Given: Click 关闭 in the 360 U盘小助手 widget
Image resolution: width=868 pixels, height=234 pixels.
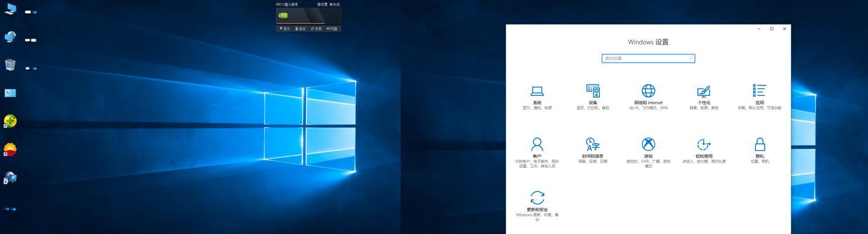Looking at the screenshot, I should click(335, 4).
